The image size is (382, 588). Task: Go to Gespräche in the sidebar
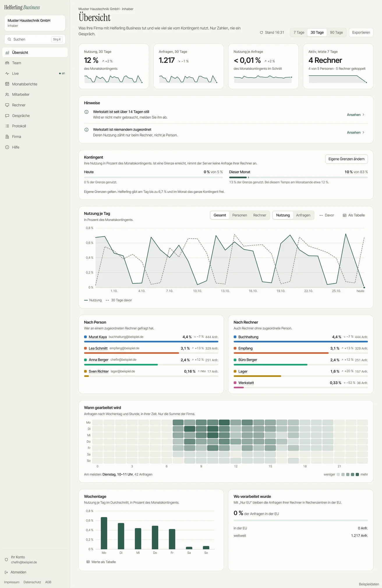point(35,116)
